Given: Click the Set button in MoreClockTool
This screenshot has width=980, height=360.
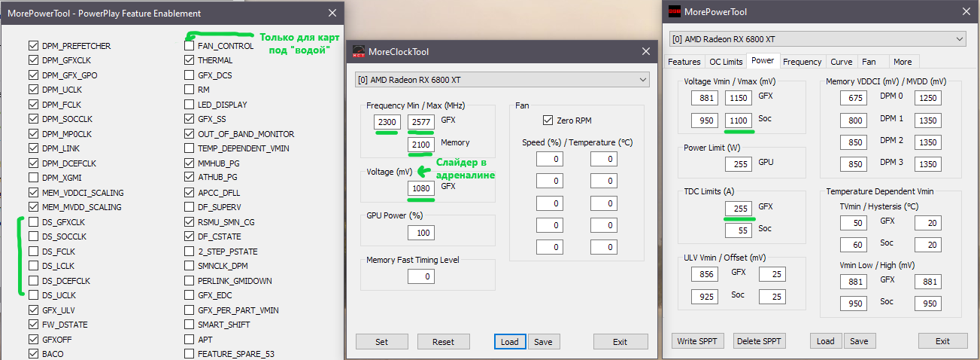Looking at the screenshot, I should pyautogui.click(x=382, y=342).
